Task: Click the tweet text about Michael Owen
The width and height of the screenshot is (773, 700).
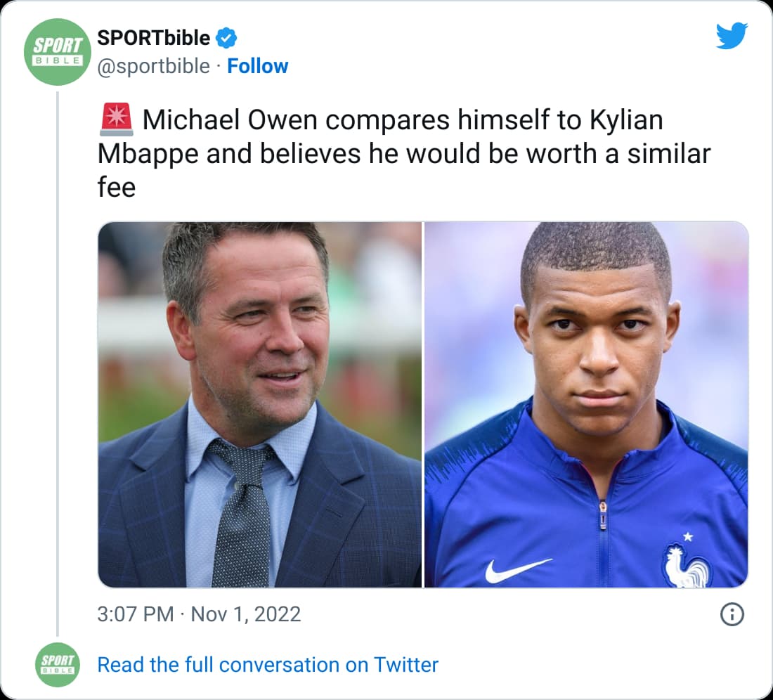Action: [404, 153]
